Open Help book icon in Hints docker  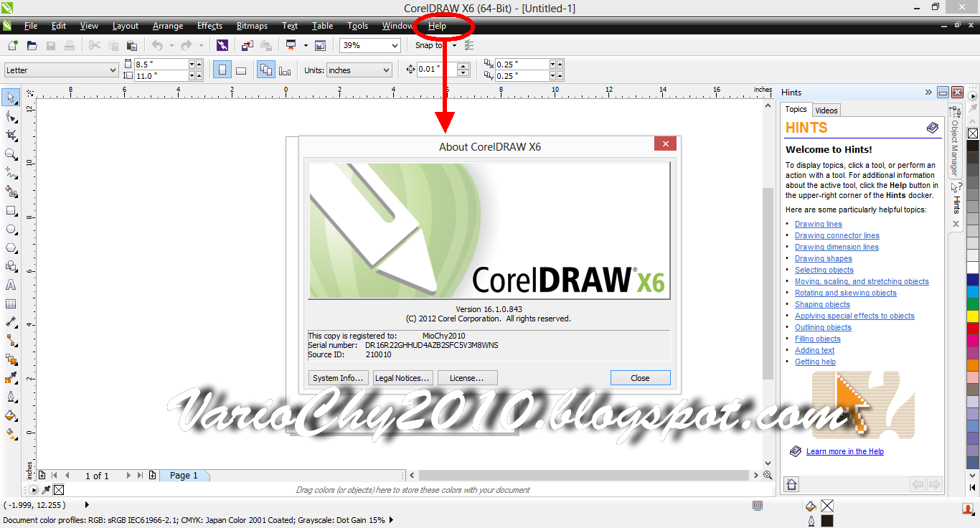pos(932,128)
